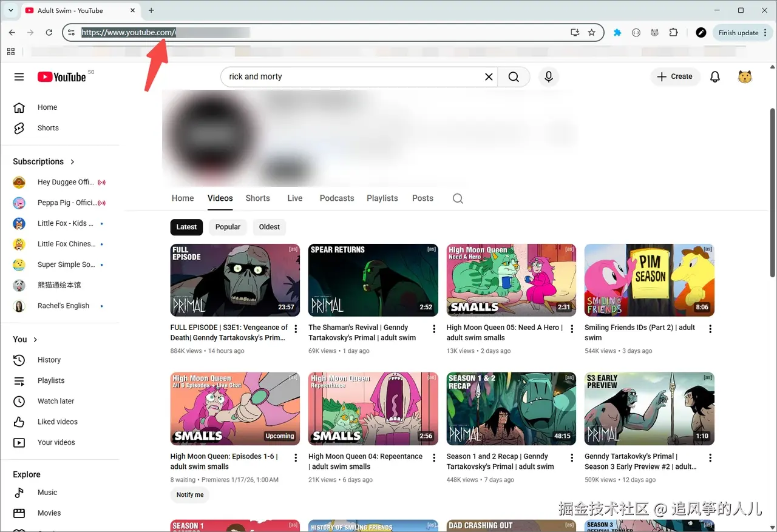Search within the channel using the magnifier
The height and width of the screenshot is (532, 777).
point(458,198)
